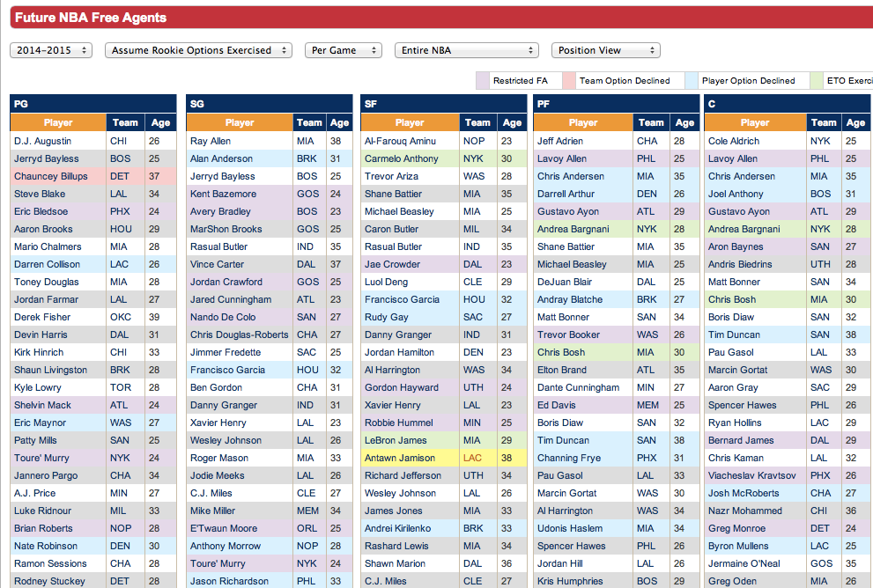
Task: Click Chris Kaman's name
Action: (736, 458)
